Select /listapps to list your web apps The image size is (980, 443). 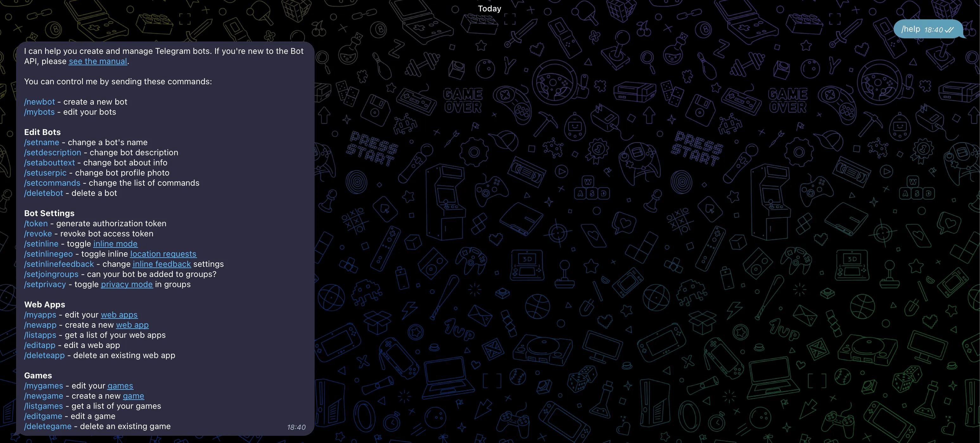[x=40, y=335]
